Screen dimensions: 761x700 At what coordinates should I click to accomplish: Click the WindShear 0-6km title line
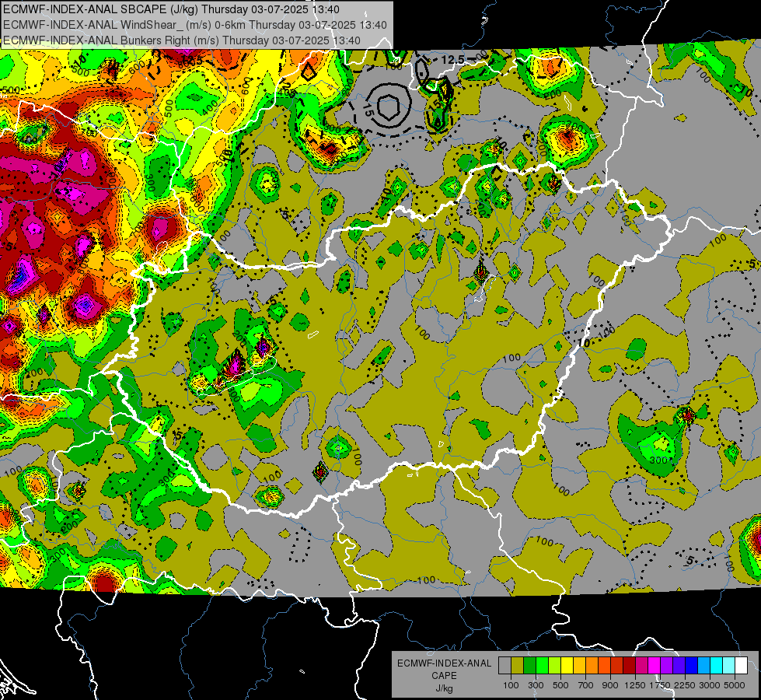(x=194, y=25)
